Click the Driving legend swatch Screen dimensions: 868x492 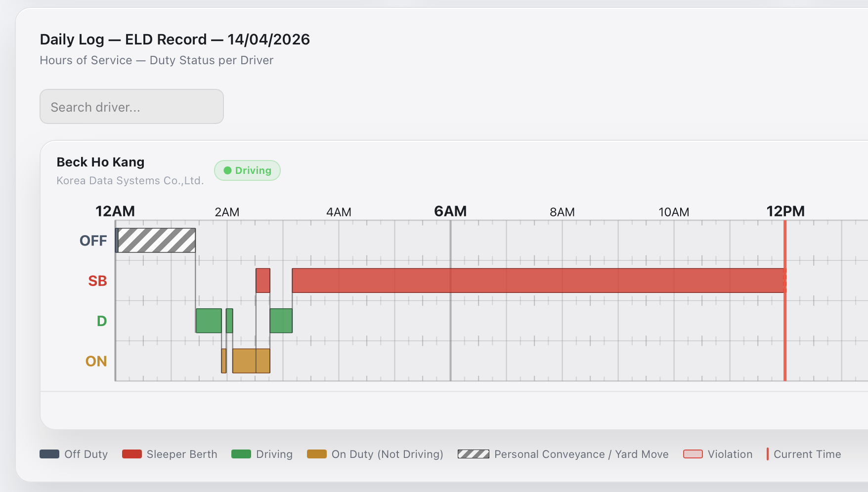241,454
